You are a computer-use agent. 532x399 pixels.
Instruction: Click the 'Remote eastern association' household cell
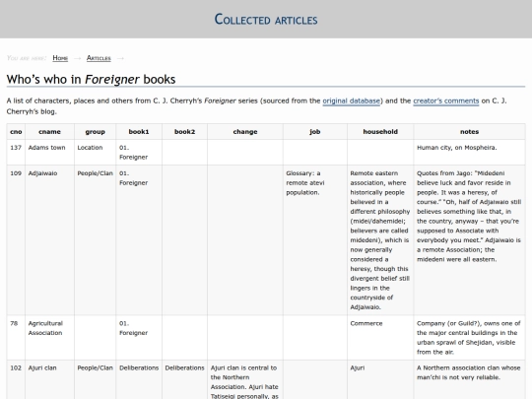(x=380, y=240)
